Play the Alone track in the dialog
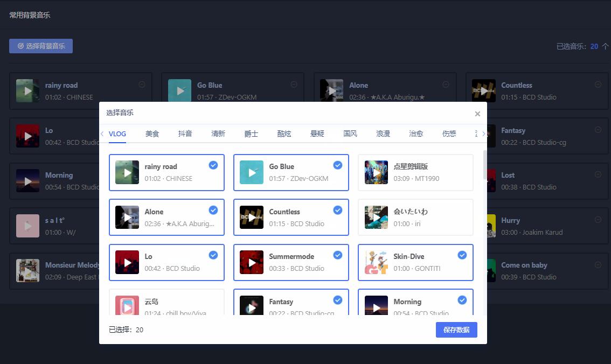Image resolution: width=611 pixels, height=364 pixels. pyautogui.click(x=127, y=217)
